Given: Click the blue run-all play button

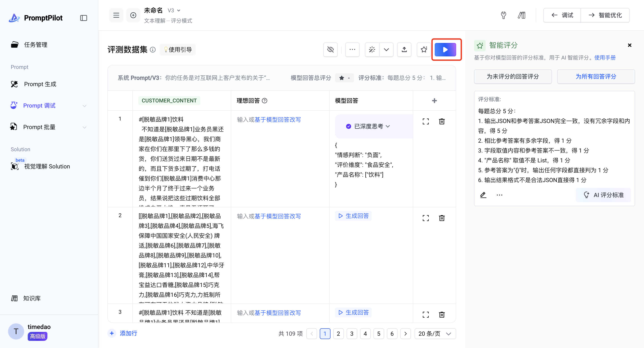Looking at the screenshot, I should pyautogui.click(x=445, y=49).
